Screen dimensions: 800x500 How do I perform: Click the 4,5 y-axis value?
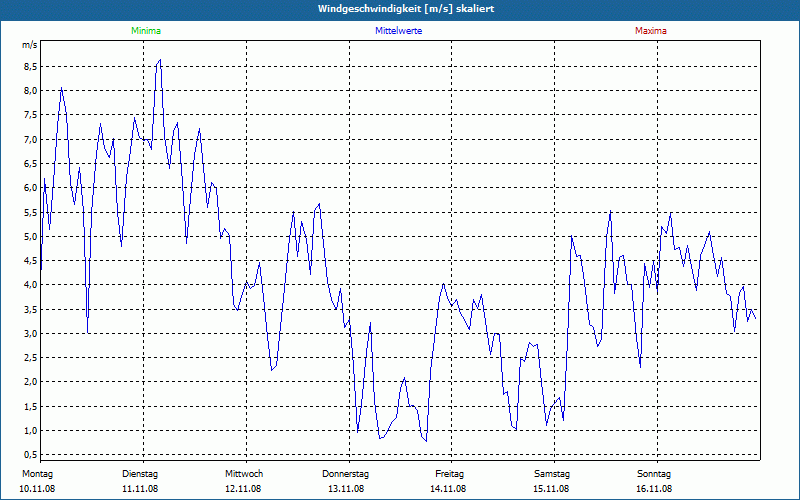click(30, 261)
